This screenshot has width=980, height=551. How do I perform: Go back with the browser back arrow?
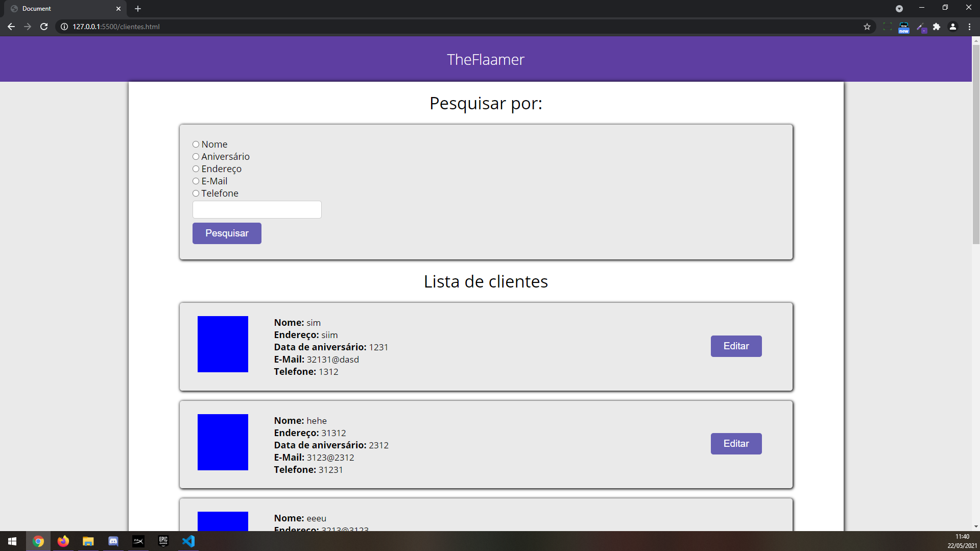tap(11, 27)
